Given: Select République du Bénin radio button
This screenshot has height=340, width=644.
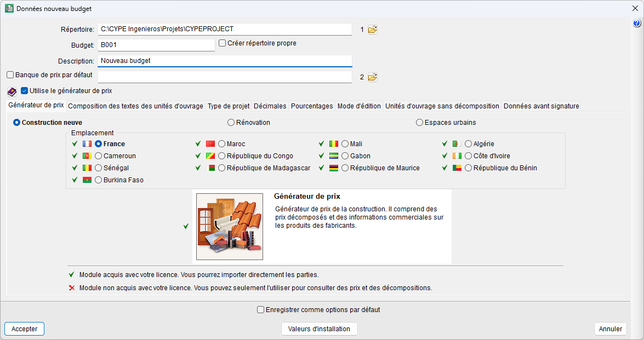Looking at the screenshot, I should (468, 168).
